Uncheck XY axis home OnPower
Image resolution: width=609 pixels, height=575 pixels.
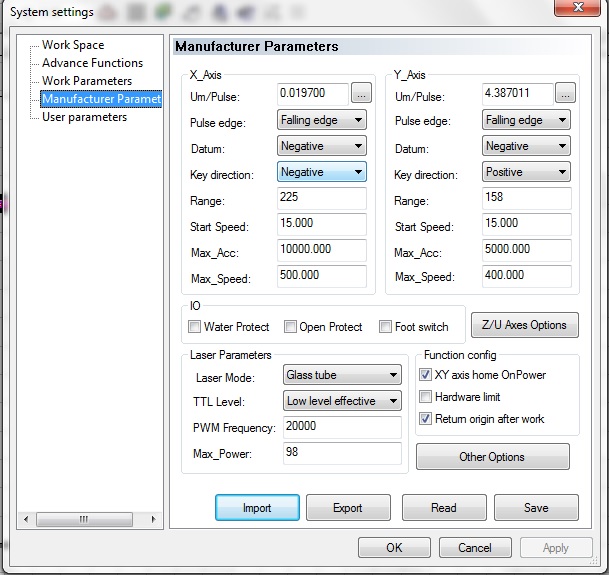click(425, 375)
